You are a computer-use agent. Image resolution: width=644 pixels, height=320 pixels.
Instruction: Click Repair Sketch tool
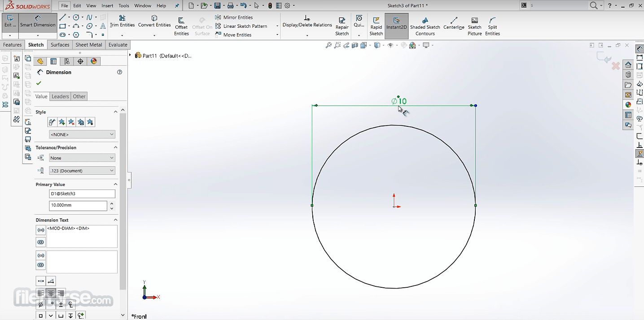point(342,27)
